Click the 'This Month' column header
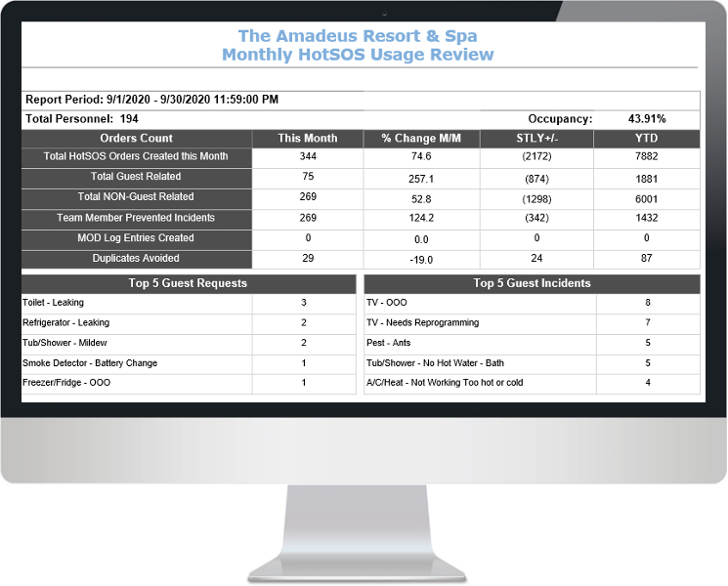This screenshot has height=586, width=728. pyautogui.click(x=308, y=139)
